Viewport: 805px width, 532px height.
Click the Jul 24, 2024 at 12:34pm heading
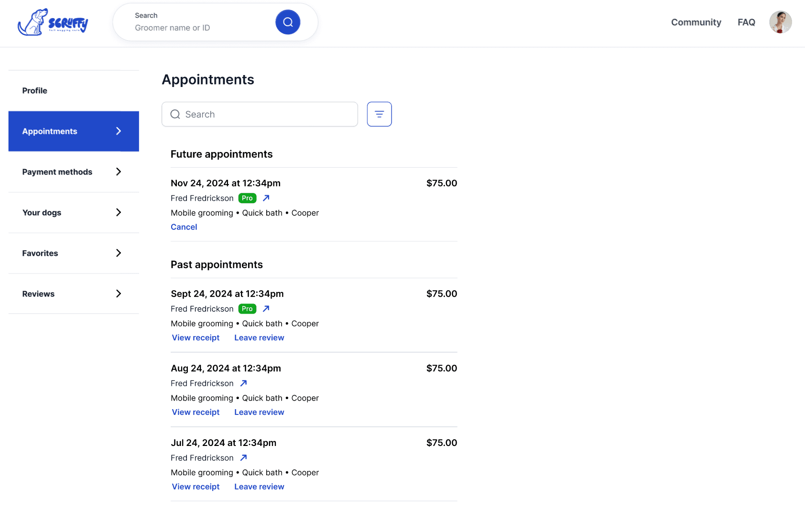tap(224, 443)
